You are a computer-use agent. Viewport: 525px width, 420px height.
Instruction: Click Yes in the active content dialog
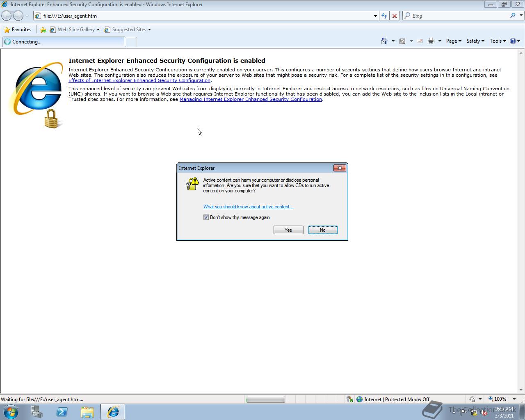point(288,230)
